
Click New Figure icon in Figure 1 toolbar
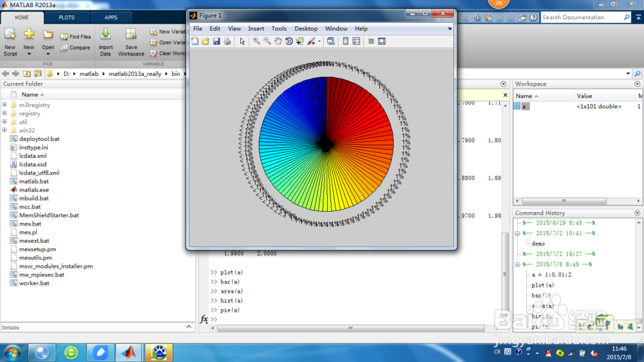click(x=194, y=41)
